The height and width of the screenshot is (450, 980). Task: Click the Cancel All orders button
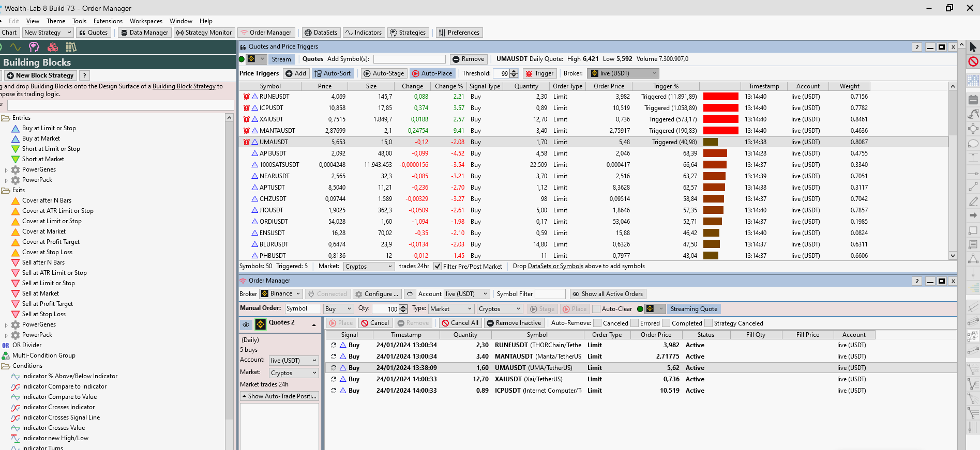460,323
